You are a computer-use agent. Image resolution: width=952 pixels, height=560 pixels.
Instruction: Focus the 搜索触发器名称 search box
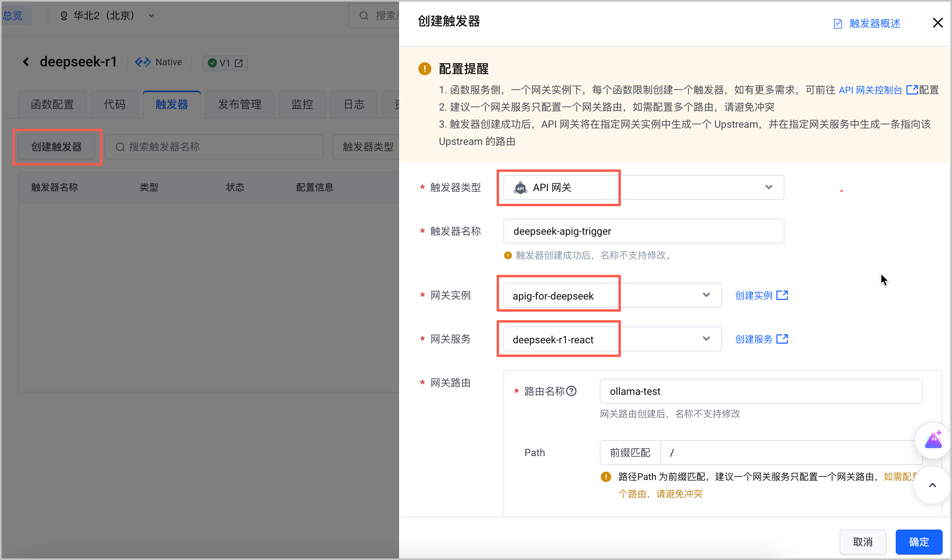[214, 147]
